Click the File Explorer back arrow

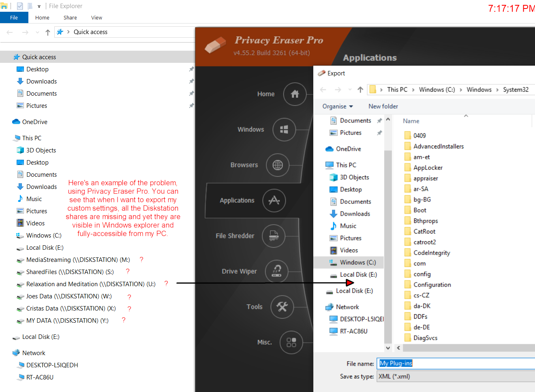pyautogui.click(x=10, y=32)
